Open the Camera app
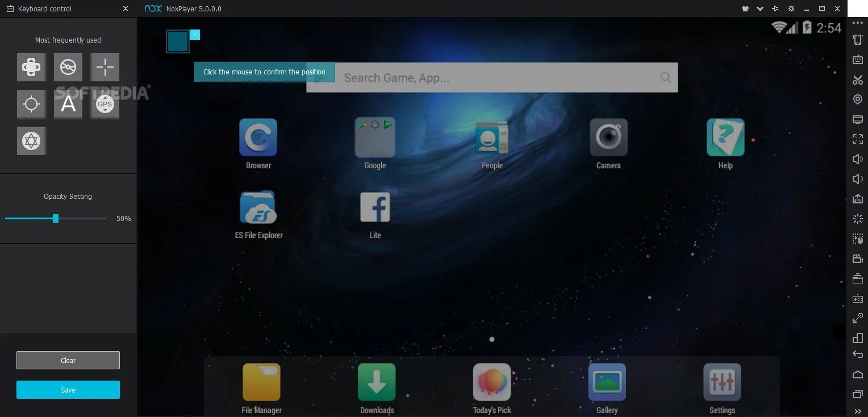868x417 pixels. click(608, 144)
